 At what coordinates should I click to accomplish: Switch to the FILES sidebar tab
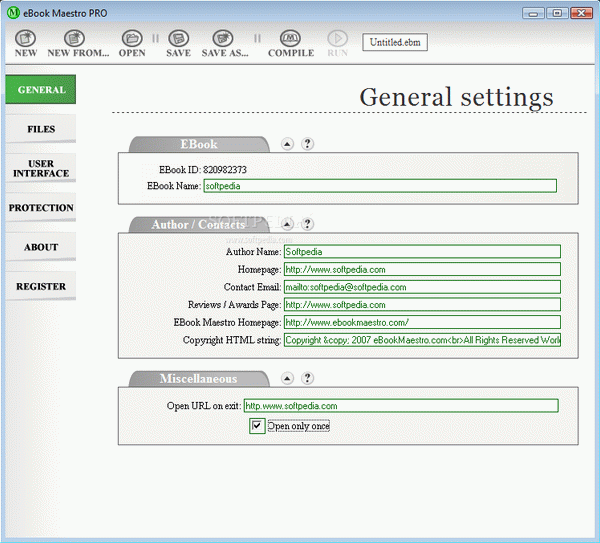click(41, 129)
